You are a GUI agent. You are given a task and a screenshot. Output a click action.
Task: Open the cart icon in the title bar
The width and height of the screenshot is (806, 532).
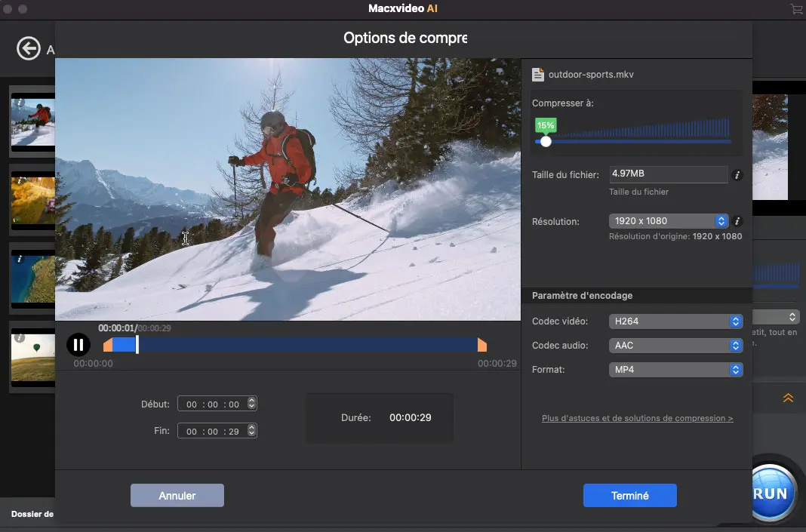click(795, 9)
